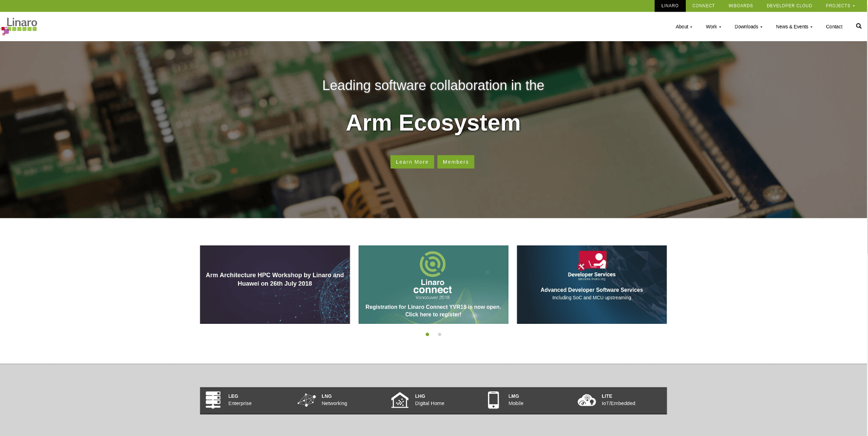Viewport: 868px width, 436px height.
Task: Open LEG Enterprise link
Action: (x=240, y=400)
